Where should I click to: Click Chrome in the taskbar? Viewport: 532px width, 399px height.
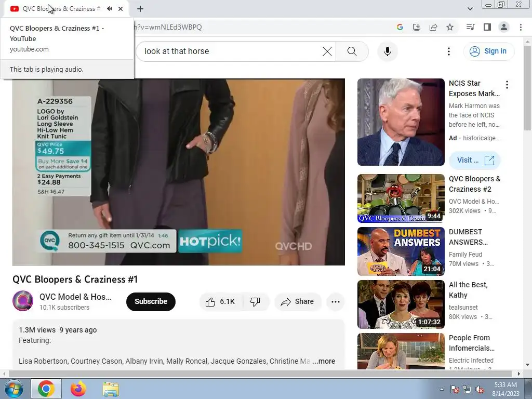[x=46, y=389]
